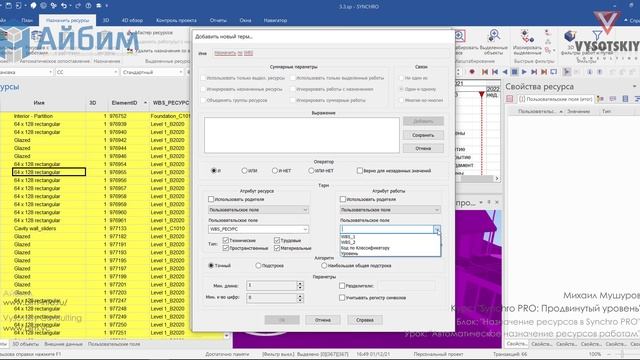Check the valid for undefined values checkbox

[360, 171]
